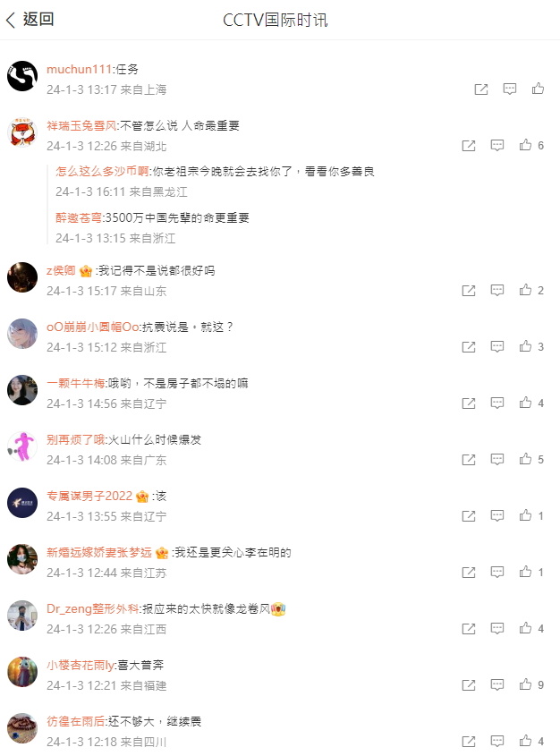Reply to 别再烦了哦's comment
The height and width of the screenshot is (756, 560).
496,460
